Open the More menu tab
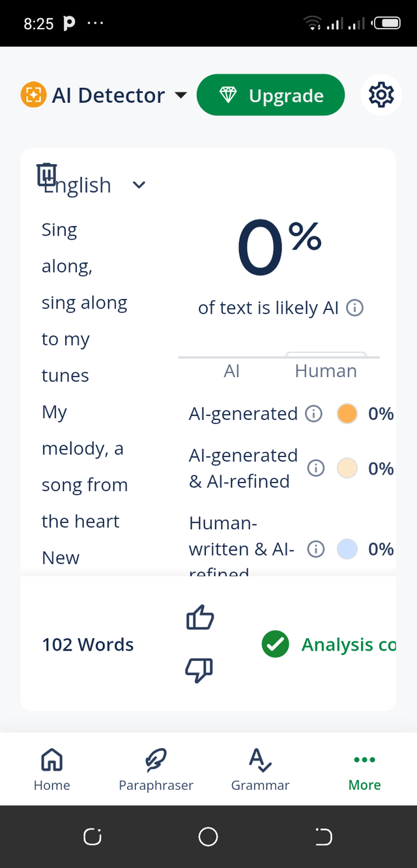 click(364, 769)
